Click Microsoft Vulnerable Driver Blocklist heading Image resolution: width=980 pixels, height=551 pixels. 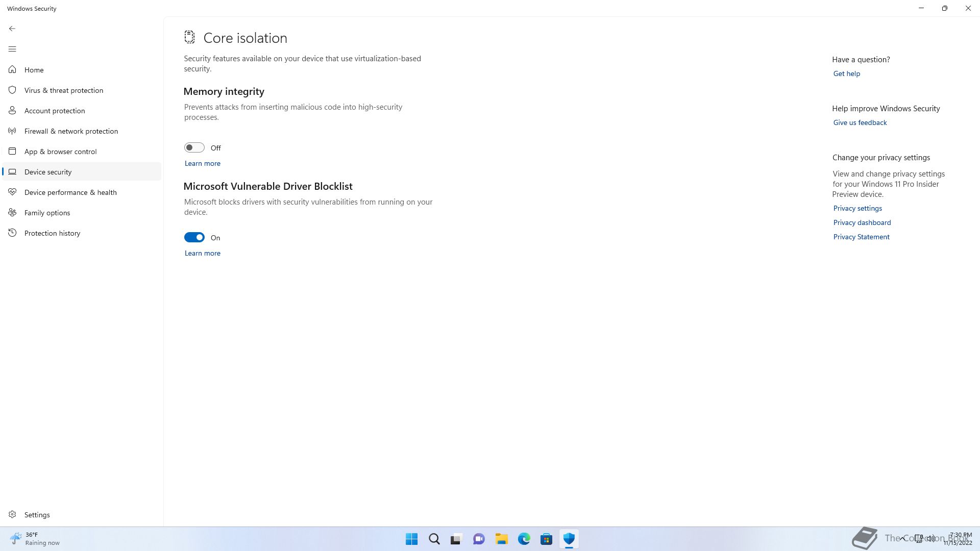tap(268, 186)
